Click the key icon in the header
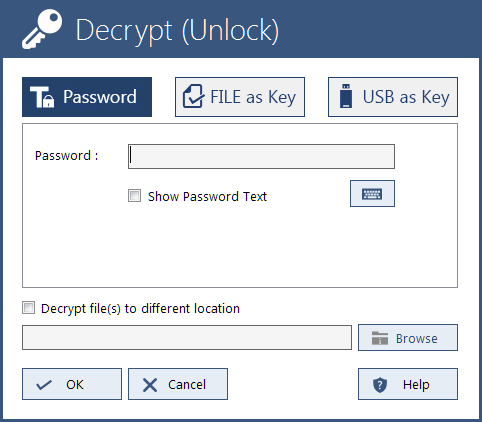Screen dimensions: 482x422 (42, 29)
